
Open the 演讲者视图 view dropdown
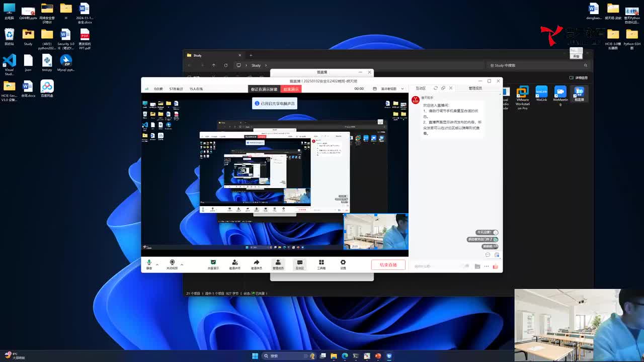pos(392,88)
